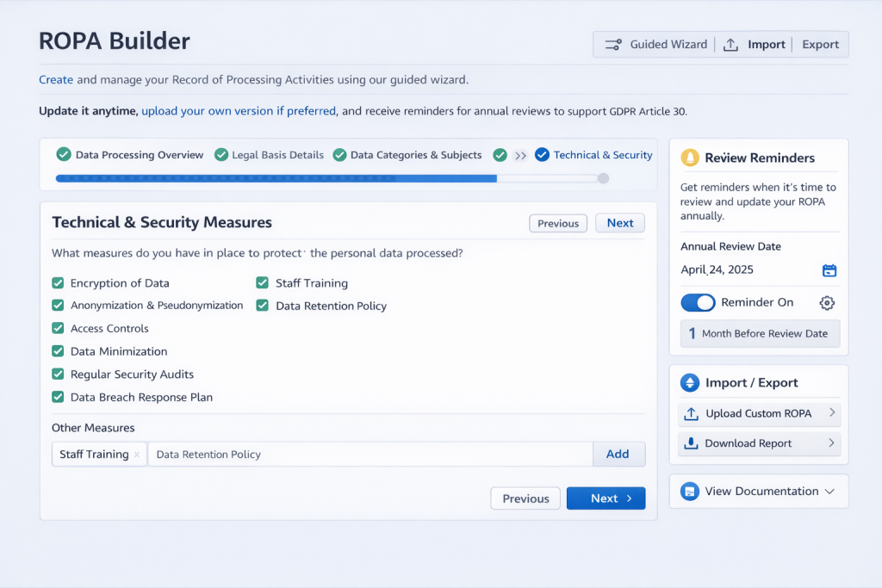Toggle the Regular Security Audits checkbox

58,374
